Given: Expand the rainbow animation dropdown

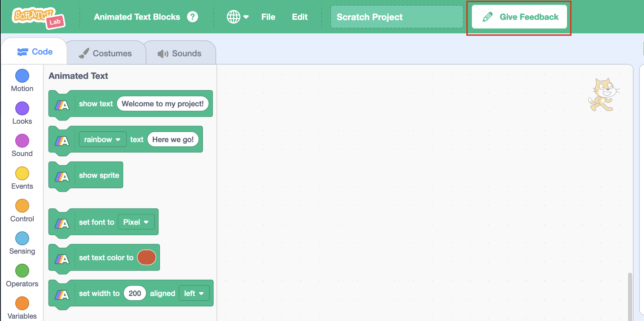Looking at the screenshot, I should click(102, 140).
